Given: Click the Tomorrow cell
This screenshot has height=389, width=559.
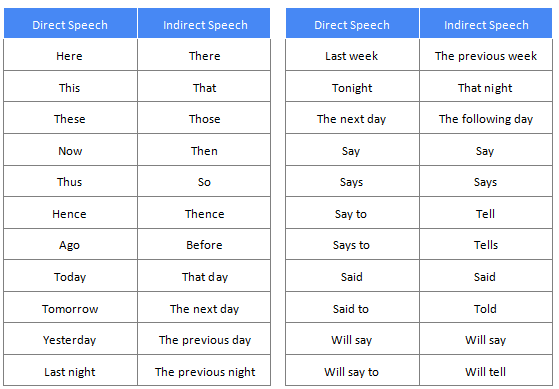Looking at the screenshot, I should pyautogui.click(x=70, y=308).
